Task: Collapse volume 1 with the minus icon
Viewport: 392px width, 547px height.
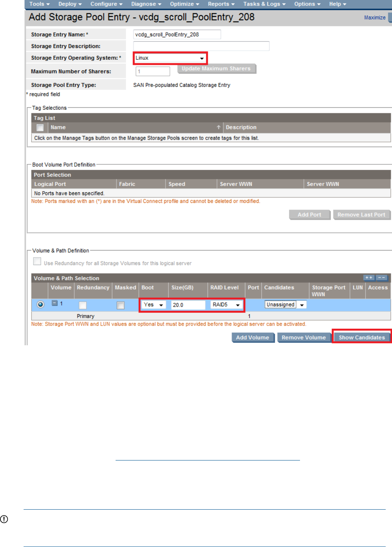Action: [x=55, y=303]
